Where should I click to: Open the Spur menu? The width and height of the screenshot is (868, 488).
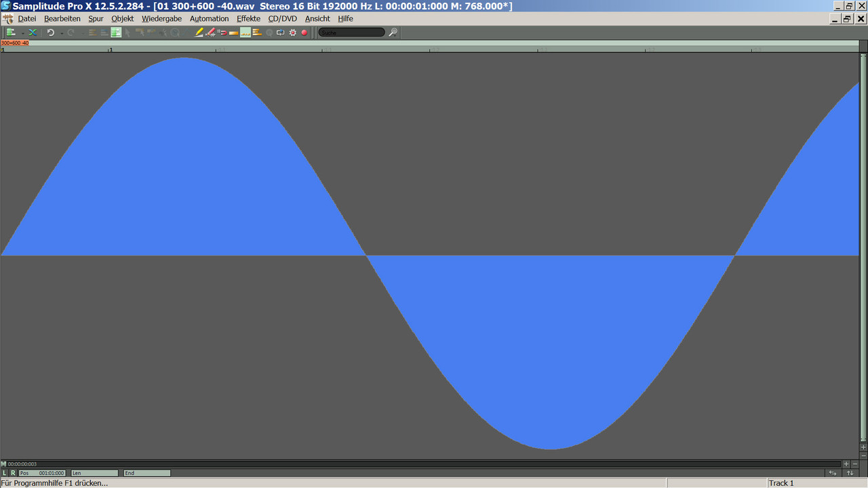click(x=96, y=19)
